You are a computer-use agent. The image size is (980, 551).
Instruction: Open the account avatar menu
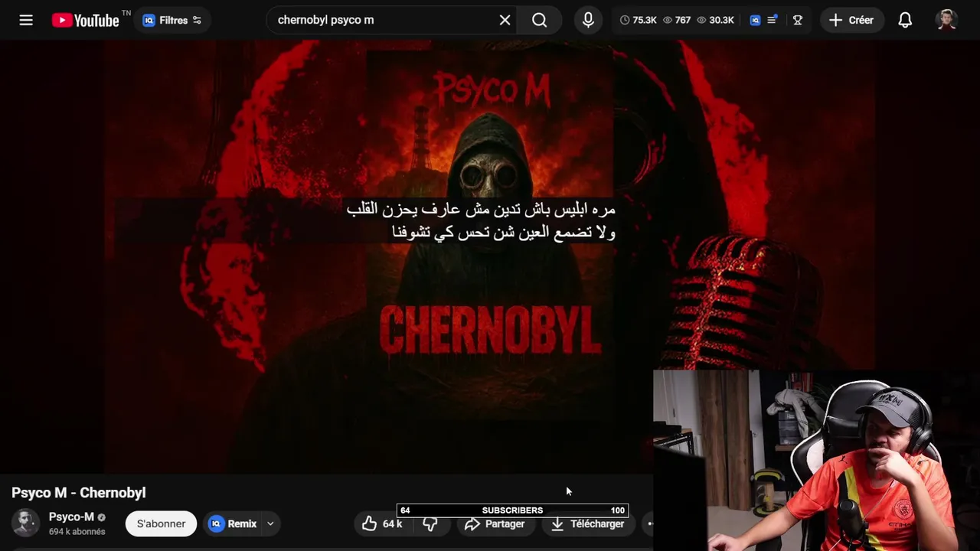pos(947,20)
